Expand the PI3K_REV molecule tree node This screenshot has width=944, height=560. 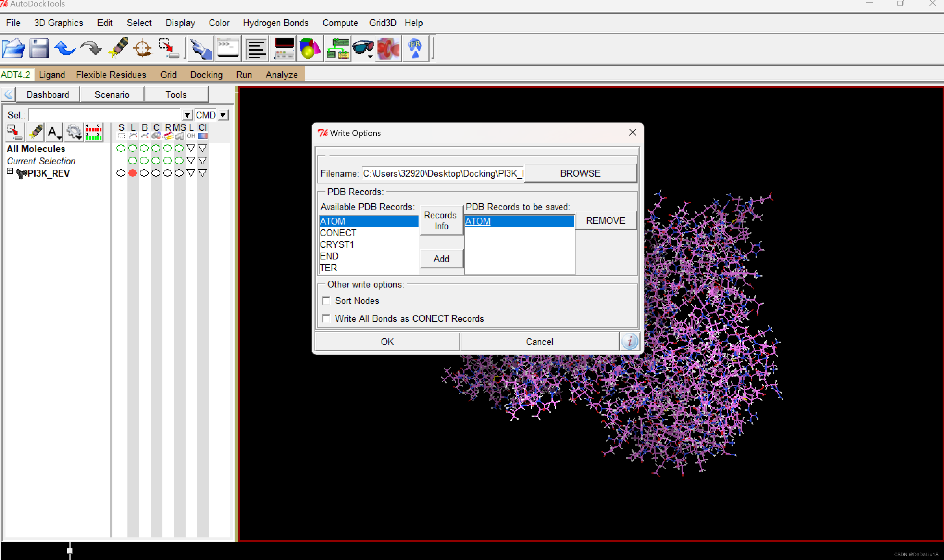(x=10, y=171)
